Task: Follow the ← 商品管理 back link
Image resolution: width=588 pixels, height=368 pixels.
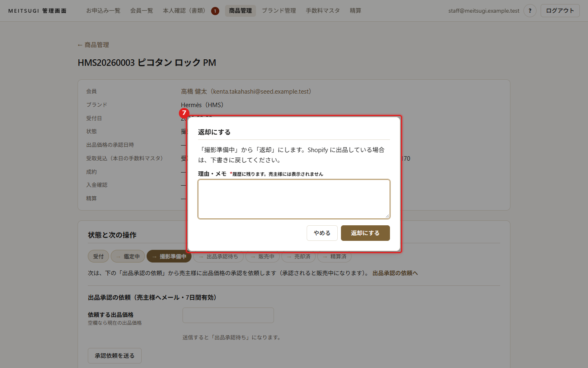Action: (94, 45)
